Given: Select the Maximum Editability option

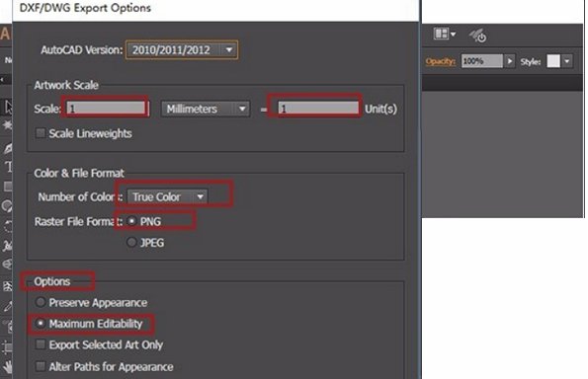Looking at the screenshot, I should point(41,323).
